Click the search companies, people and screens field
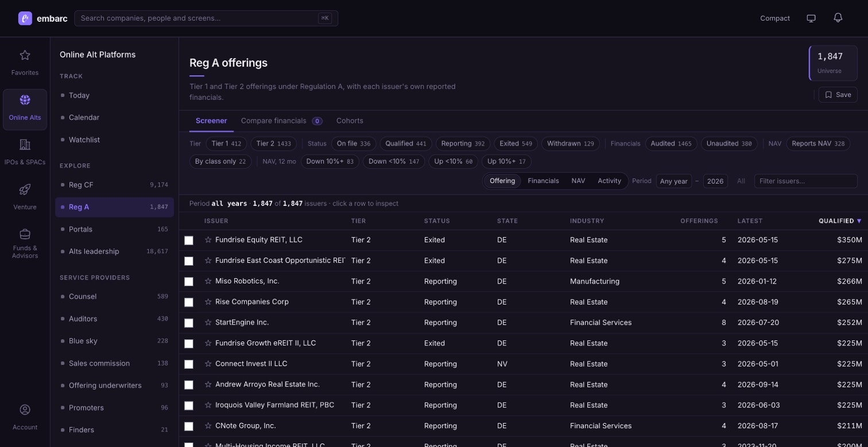The image size is (868, 447). [206, 18]
